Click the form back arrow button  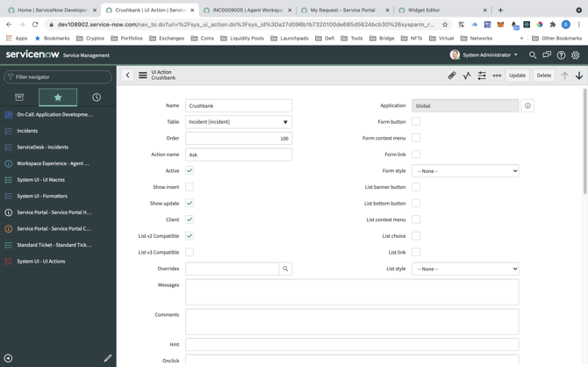point(127,76)
